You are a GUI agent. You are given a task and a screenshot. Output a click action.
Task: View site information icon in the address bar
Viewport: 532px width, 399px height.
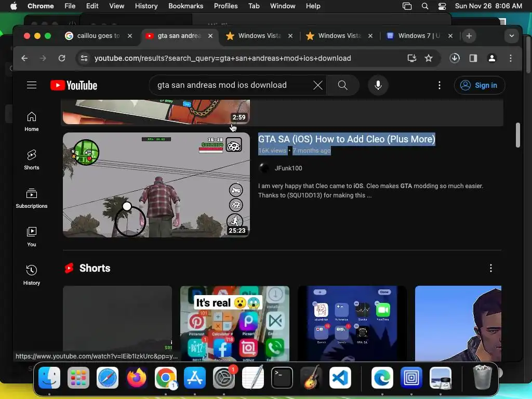[x=84, y=58]
